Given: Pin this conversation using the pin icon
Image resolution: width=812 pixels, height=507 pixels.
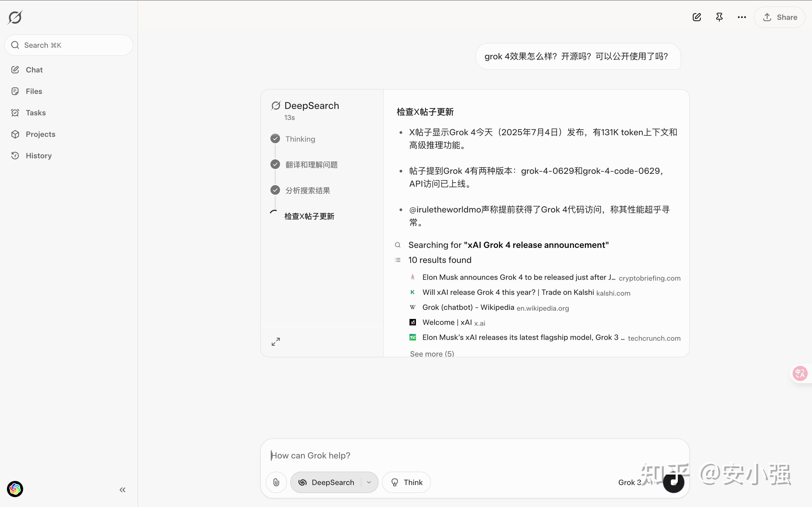Looking at the screenshot, I should (x=719, y=17).
